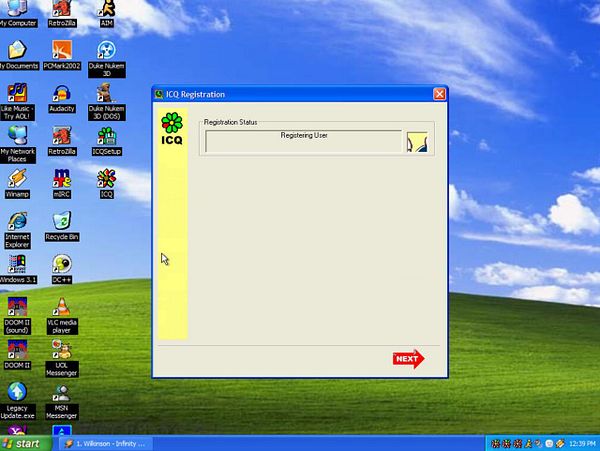
Task: Click the red NEXT arrow button
Action: (x=408, y=359)
